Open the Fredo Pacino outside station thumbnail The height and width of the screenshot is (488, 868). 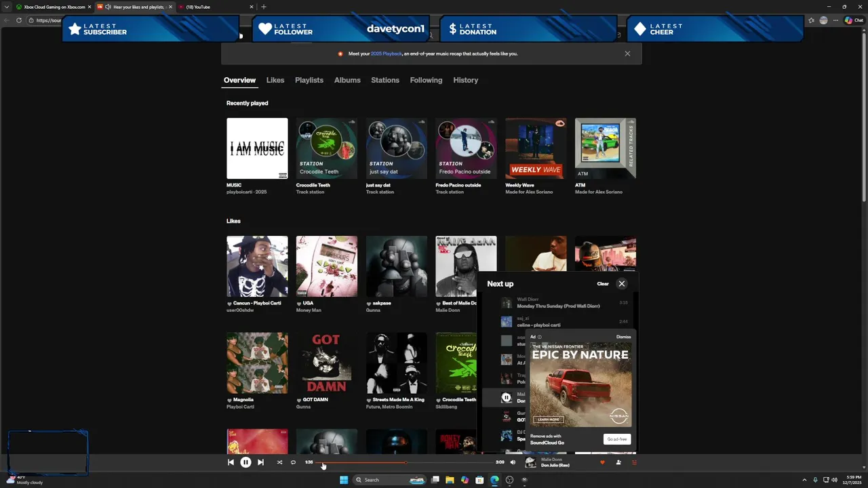[467, 148]
